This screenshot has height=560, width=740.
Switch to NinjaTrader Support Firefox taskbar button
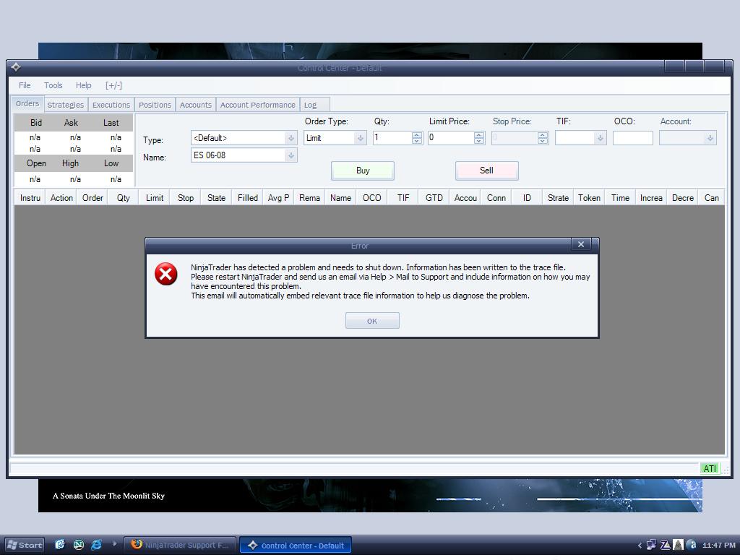(181, 545)
